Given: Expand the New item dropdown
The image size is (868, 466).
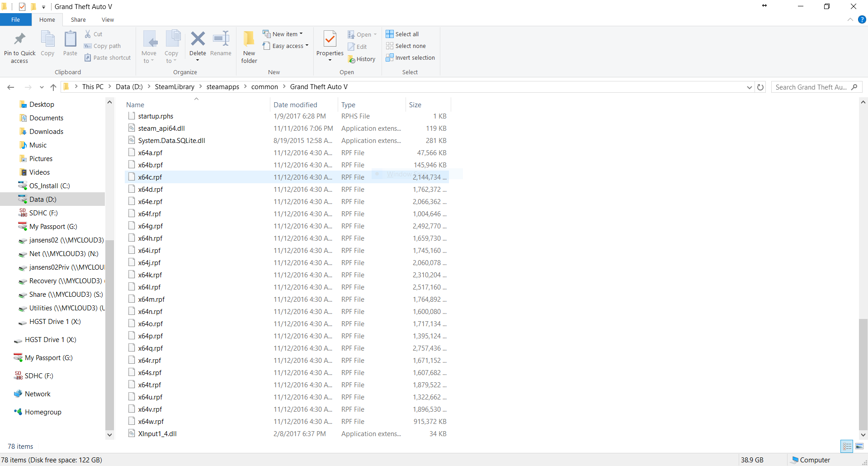Looking at the screenshot, I should 283,34.
